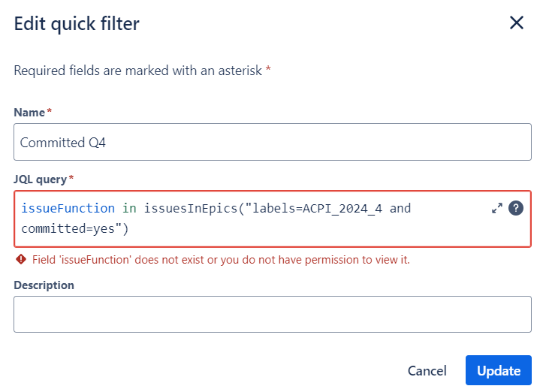
Task: Click the required fields asterisk notice
Action: point(143,71)
